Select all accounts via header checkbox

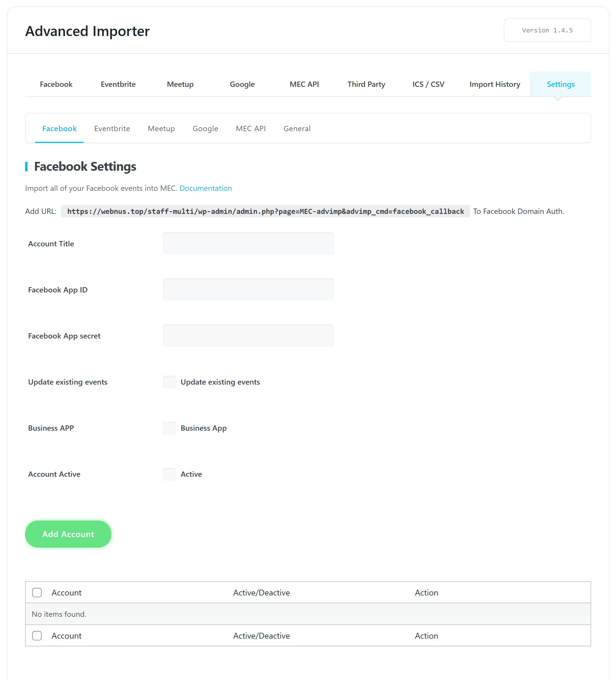37,593
